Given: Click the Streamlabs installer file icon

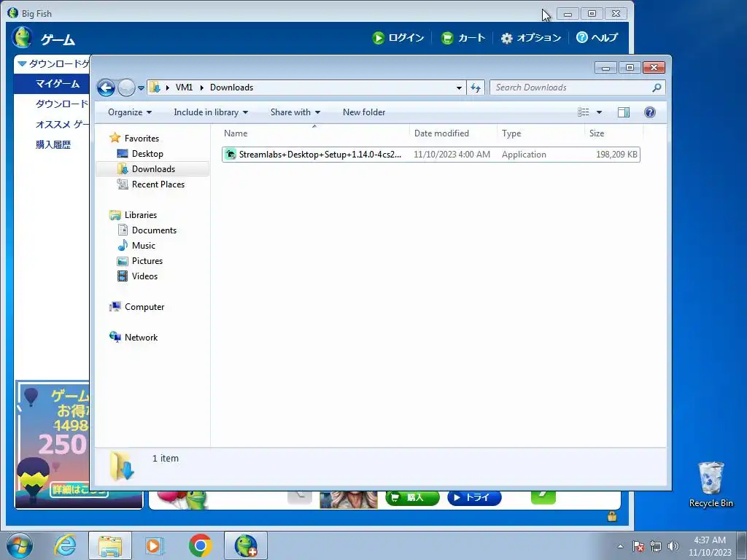Looking at the screenshot, I should pyautogui.click(x=231, y=155).
